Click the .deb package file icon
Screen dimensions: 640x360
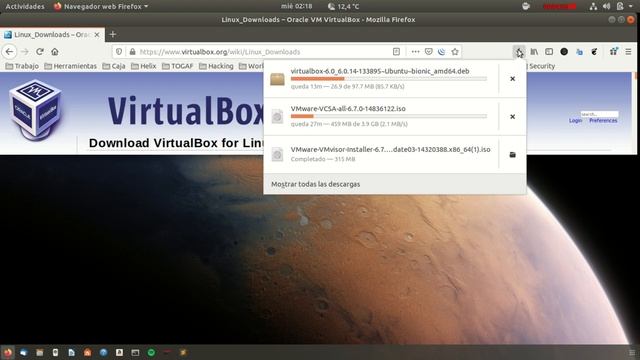277,79
